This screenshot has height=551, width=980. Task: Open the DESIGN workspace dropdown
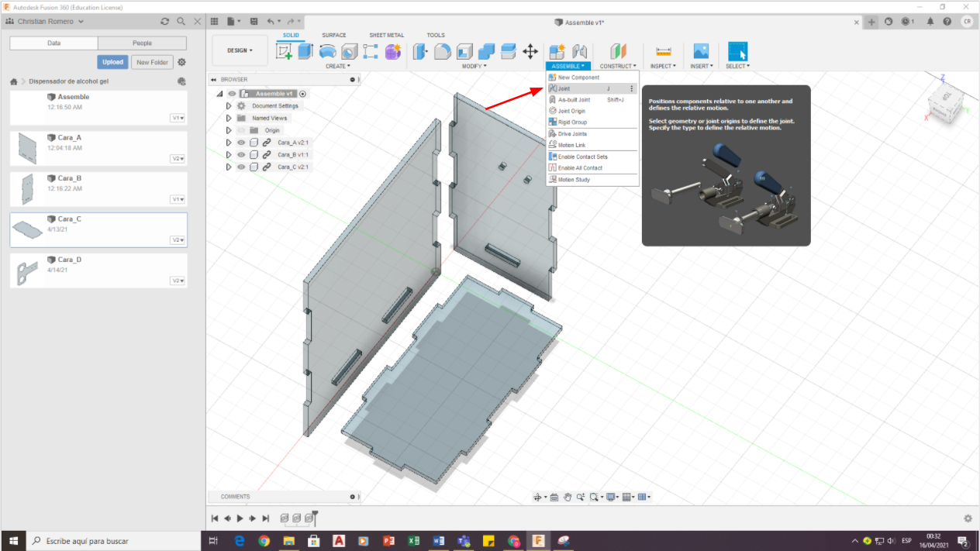pyautogui.click(x=240, y=50)
